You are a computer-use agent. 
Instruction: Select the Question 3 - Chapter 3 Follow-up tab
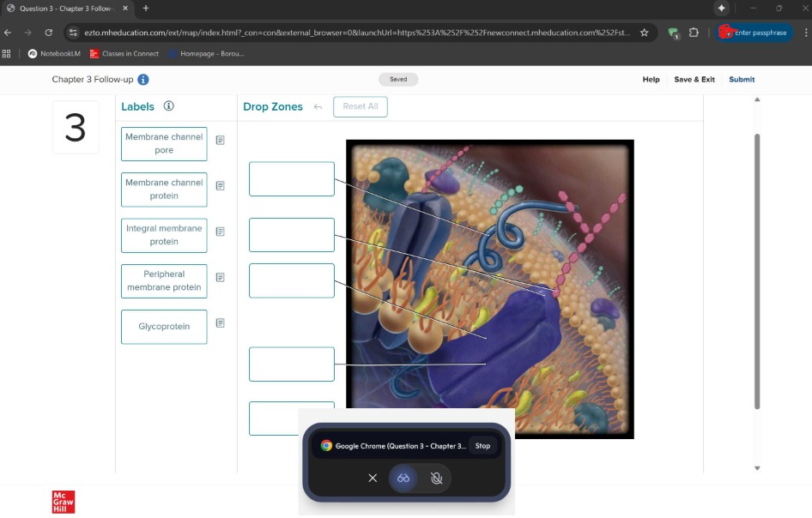(66, 9)
